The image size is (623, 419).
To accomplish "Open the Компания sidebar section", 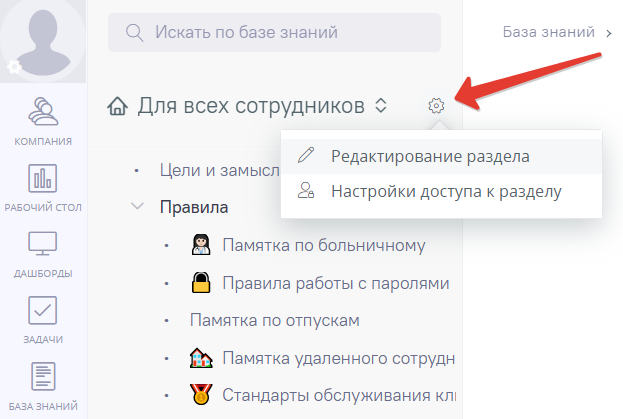I will 43,122.
